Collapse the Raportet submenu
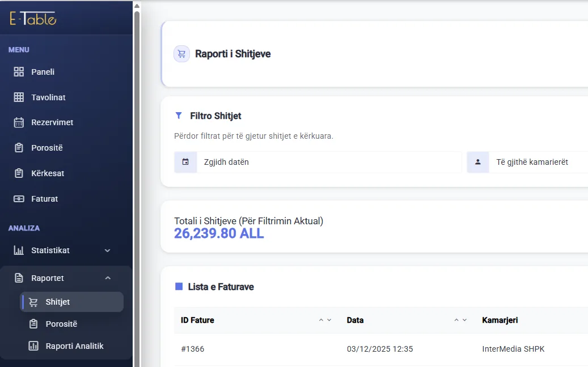The height and width of the screenshot is (367, 588). [108, 278]
